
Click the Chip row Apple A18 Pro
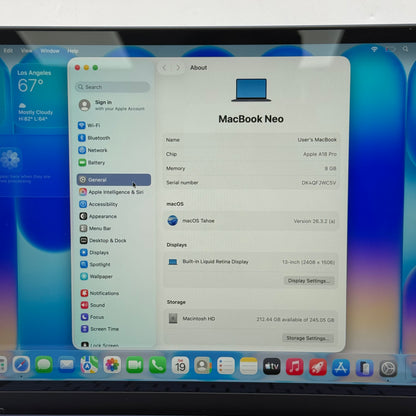coord(251,154)
